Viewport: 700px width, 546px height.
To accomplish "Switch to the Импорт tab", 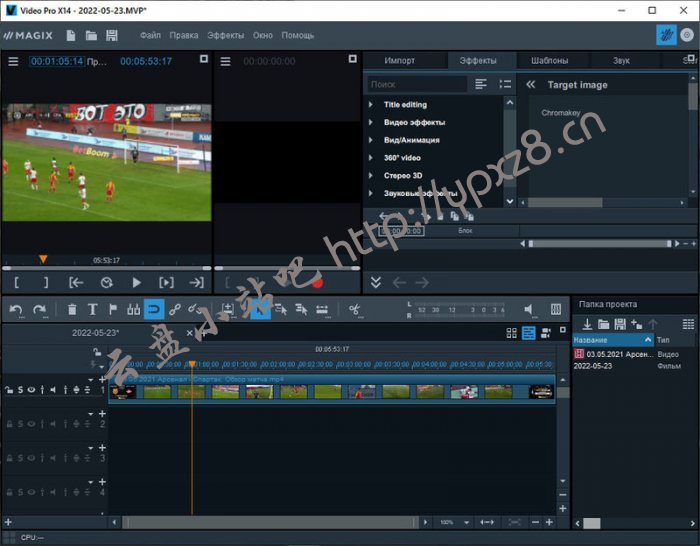I will (x=400, y=61).
